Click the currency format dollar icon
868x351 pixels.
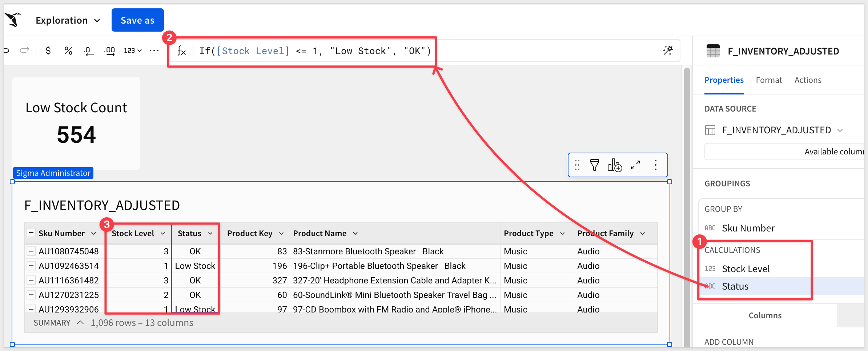click(x=48, y=51)
